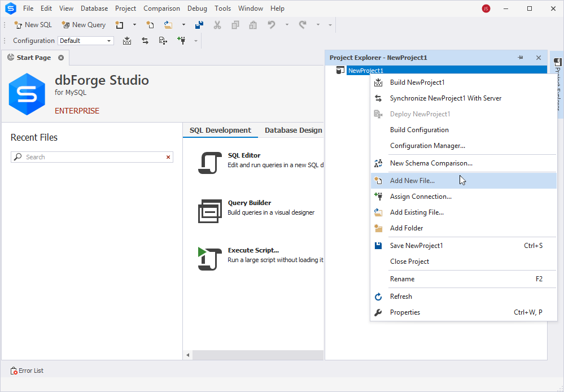Choose New Schema Comparison in context menu
Viewport: 564px width, 392px height.
[x=464, y=163]
